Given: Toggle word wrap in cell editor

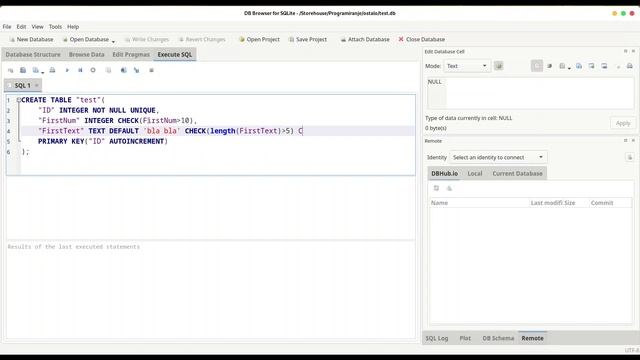Looking at the screenshot, I should click(x=537, y=66).
